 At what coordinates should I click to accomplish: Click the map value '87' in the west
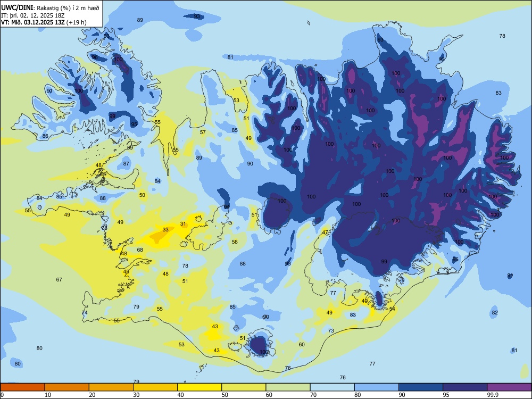pyautogui.click(x=126, y=163)
